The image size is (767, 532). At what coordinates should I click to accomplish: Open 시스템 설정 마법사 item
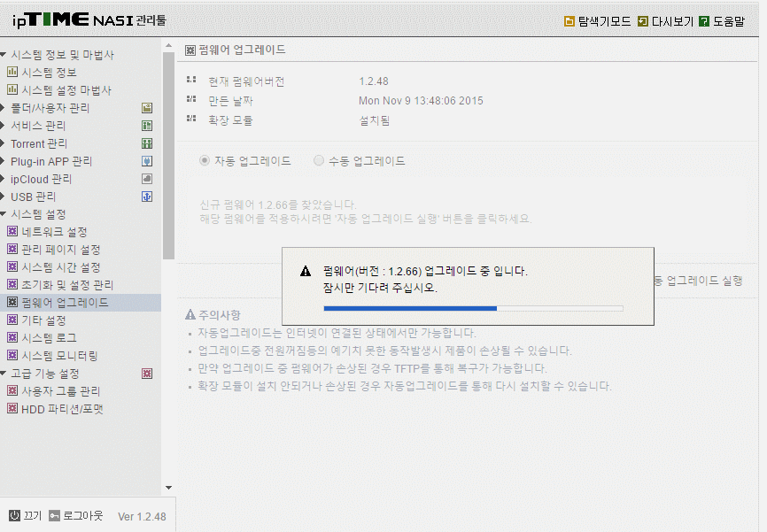66,90
